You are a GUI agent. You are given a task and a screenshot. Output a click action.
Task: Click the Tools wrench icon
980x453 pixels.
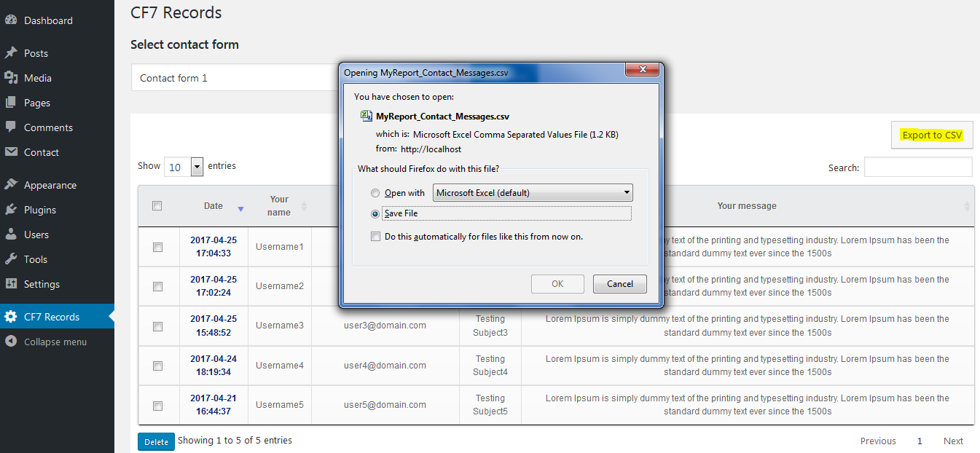(11, 259)
